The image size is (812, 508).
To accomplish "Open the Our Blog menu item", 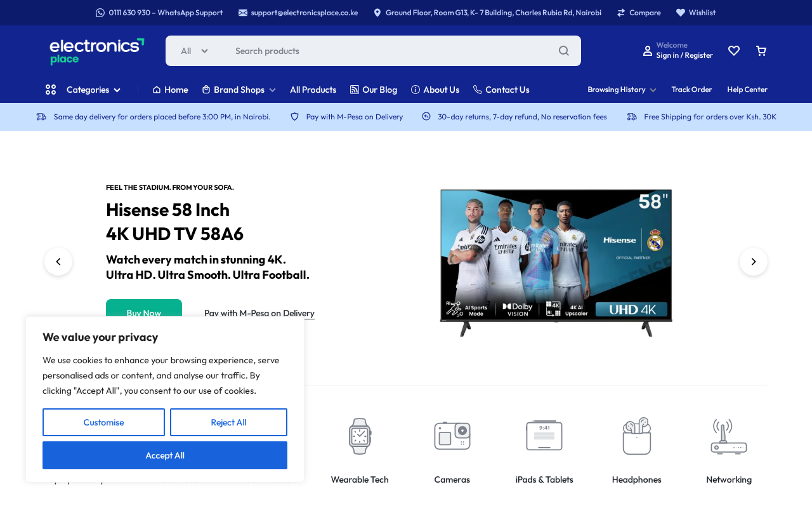I will (x=374, y=90).
